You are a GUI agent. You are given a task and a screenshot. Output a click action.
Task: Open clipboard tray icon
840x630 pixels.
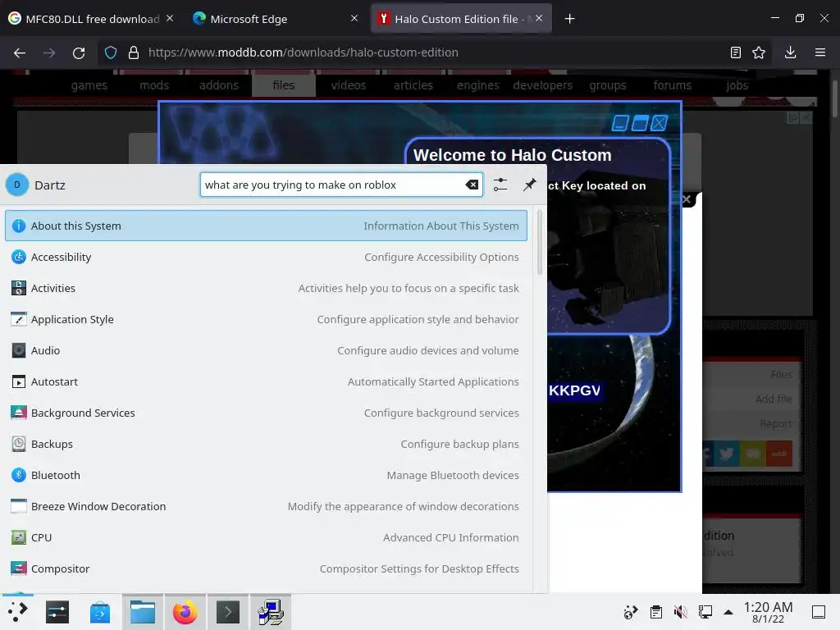click(x=655, y=612)
